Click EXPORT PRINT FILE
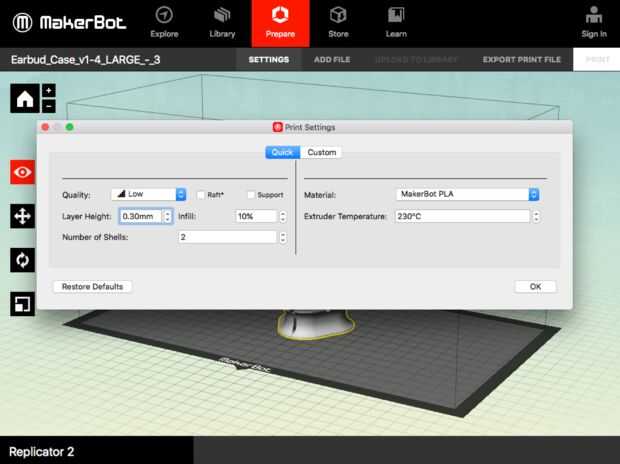 522,60
